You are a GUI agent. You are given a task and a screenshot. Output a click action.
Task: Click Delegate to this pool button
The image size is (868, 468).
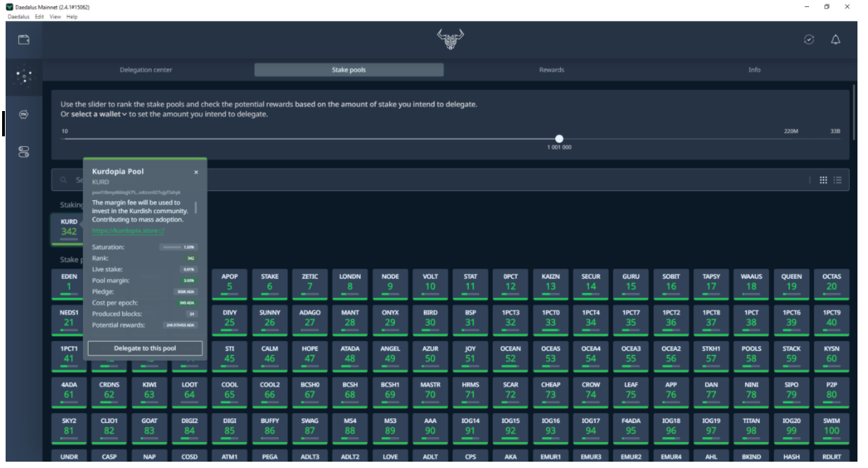(145, 349)
